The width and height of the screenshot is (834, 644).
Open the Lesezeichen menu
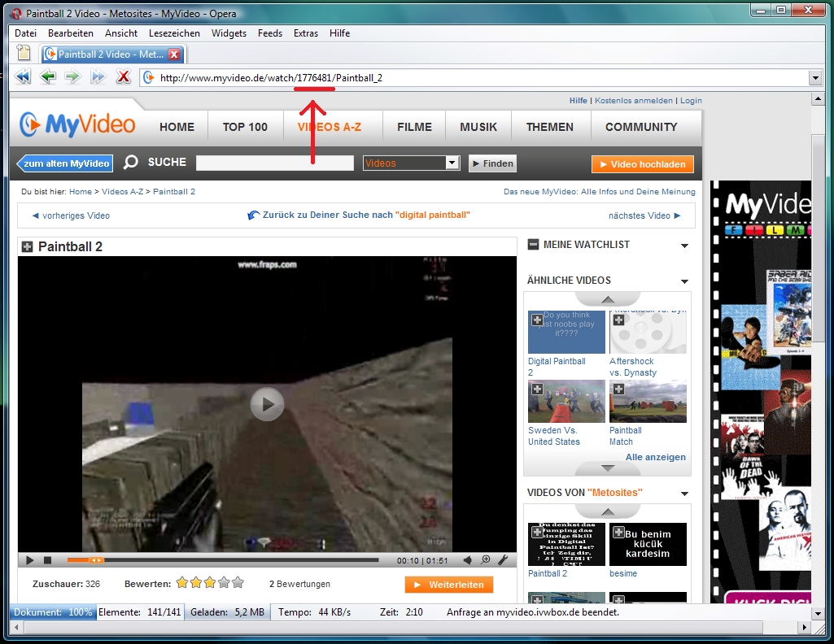[174, 33]
